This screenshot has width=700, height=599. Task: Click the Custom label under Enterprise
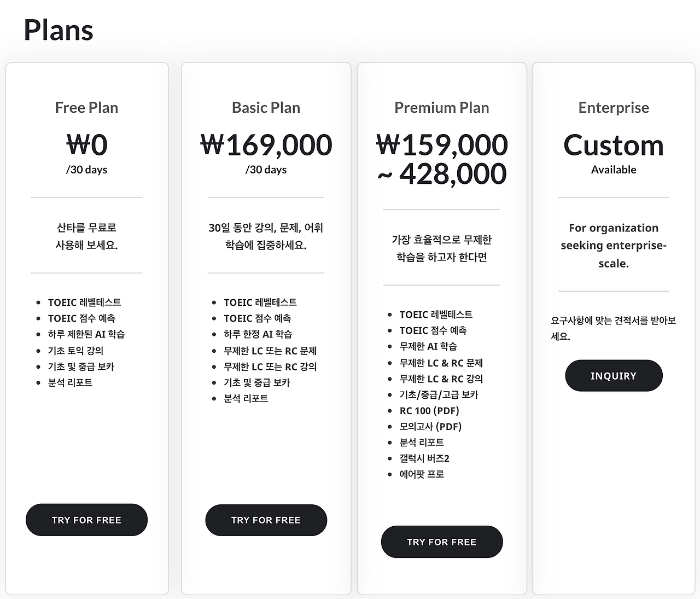(x=614, y=145)
